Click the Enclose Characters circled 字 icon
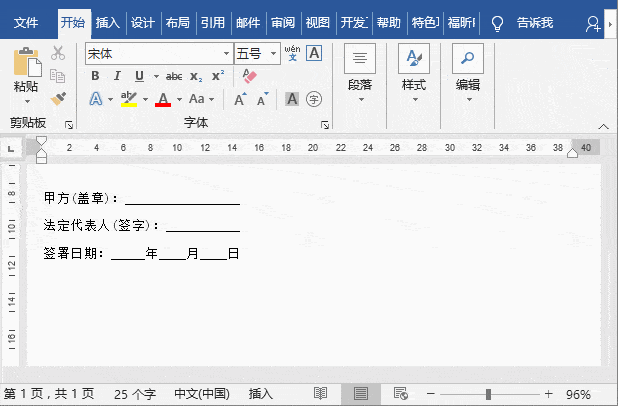618x406 pixels. click(314, 99)
